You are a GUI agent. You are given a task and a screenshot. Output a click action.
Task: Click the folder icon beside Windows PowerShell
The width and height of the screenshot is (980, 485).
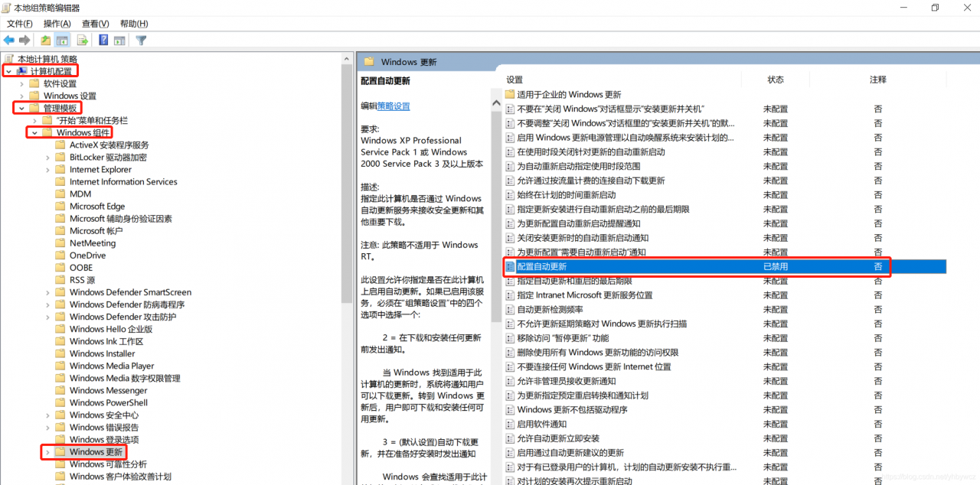(60, 403)
